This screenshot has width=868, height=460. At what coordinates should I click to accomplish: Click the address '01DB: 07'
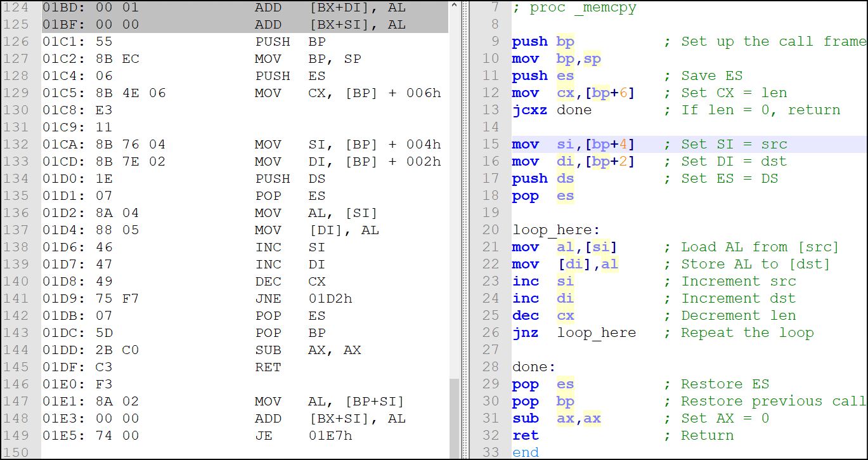point(77,317)
